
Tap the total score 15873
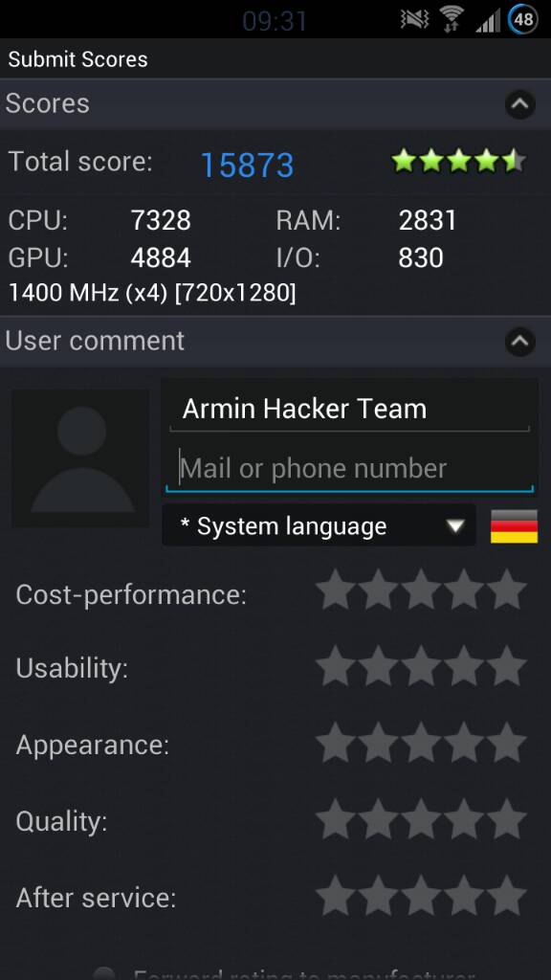247,165
